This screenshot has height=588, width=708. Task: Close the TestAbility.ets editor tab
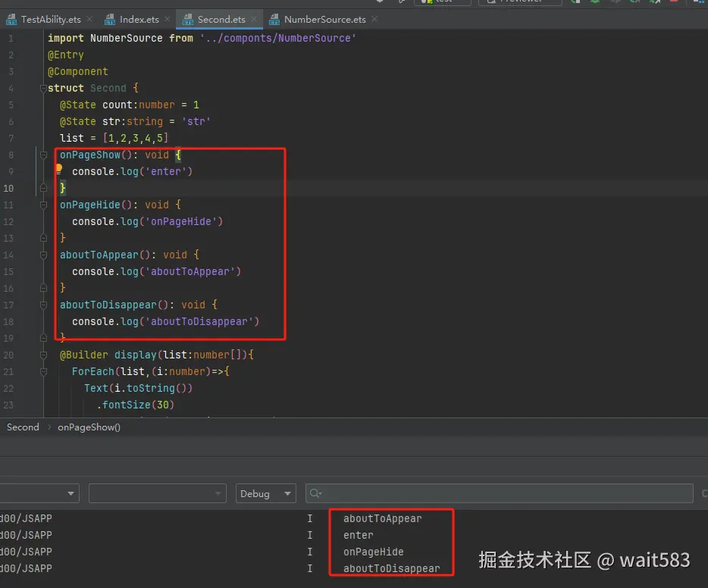pos(90,20)
